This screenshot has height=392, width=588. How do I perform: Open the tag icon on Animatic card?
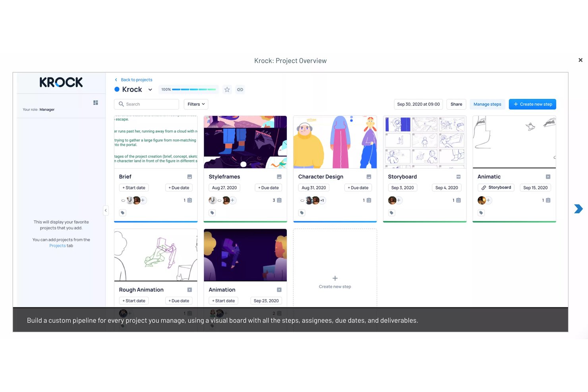click(481, 213)
